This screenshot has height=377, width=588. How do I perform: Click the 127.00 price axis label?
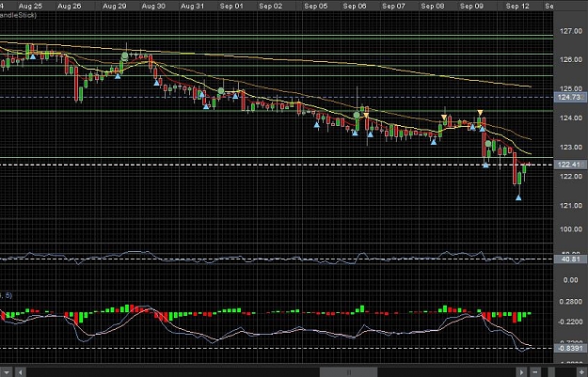[x=571, y=31]
